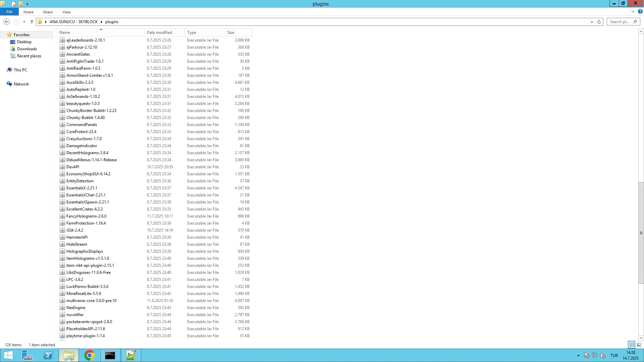Image resolution: width=644 pixels, height=362 pixels.
Task: Select Network in navigation pane
Action: (21, 84)
